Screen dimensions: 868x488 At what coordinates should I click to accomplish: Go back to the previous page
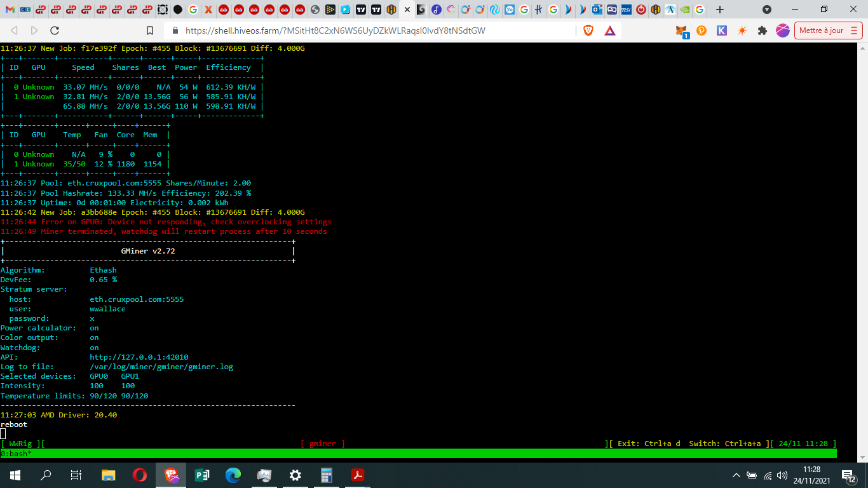[x=15, y=30]
